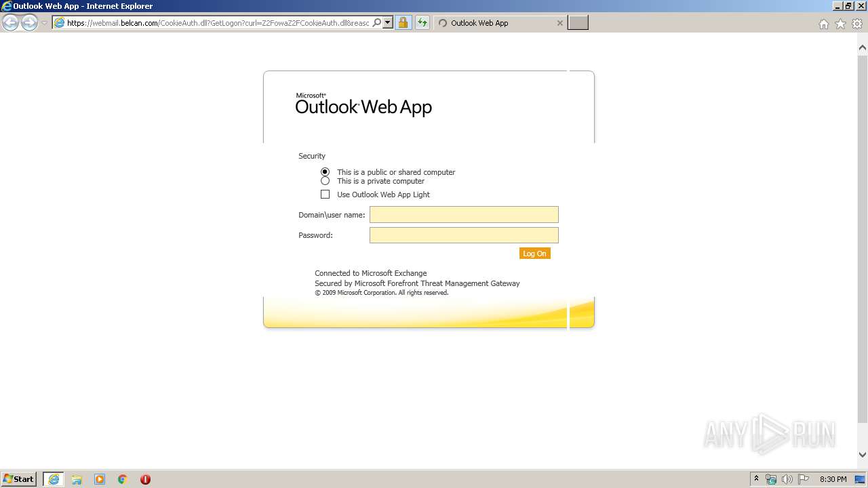868x488 pixels.
Task: Show hidden system tray icons arrow
Action: point(756,479)
